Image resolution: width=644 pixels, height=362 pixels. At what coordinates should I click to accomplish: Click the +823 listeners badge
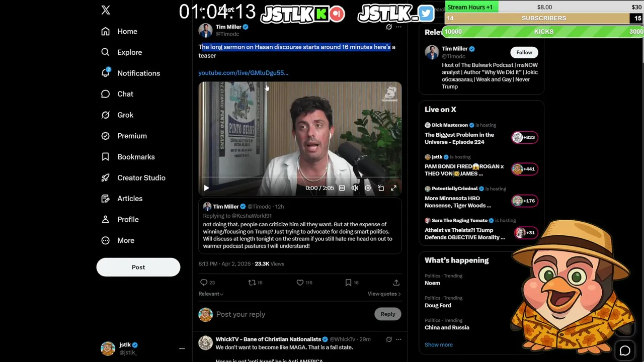[x=524, y=137]
